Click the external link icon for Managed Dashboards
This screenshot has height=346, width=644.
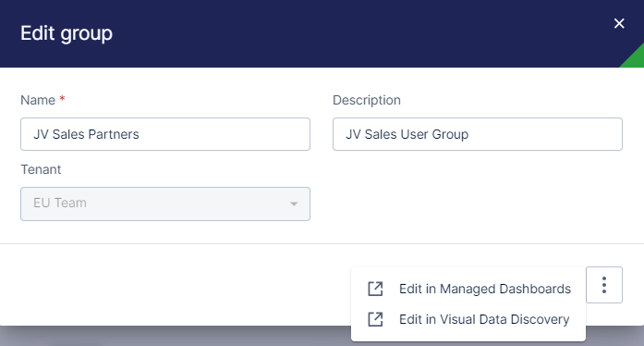[x=375, y=289]
